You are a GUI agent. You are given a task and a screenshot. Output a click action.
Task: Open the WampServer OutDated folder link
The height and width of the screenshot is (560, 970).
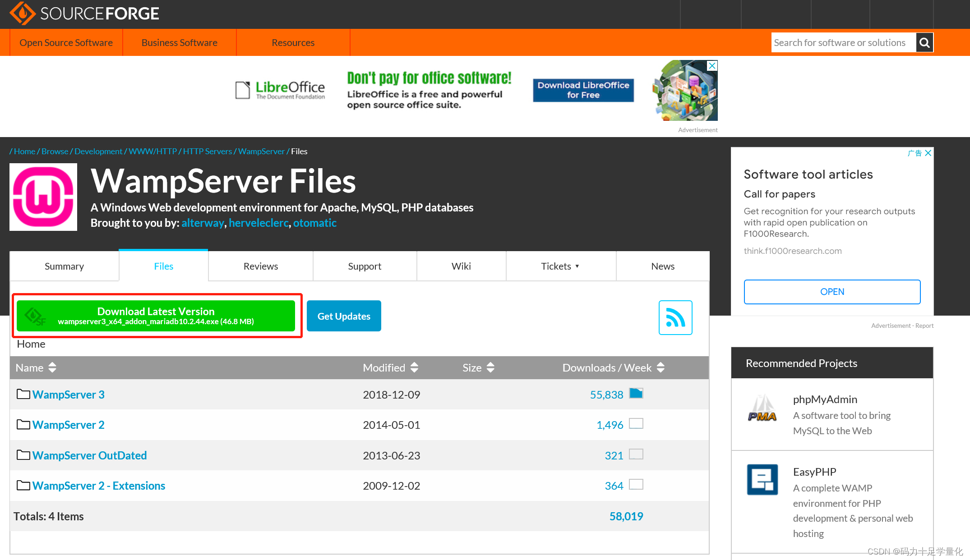[89, 455]
